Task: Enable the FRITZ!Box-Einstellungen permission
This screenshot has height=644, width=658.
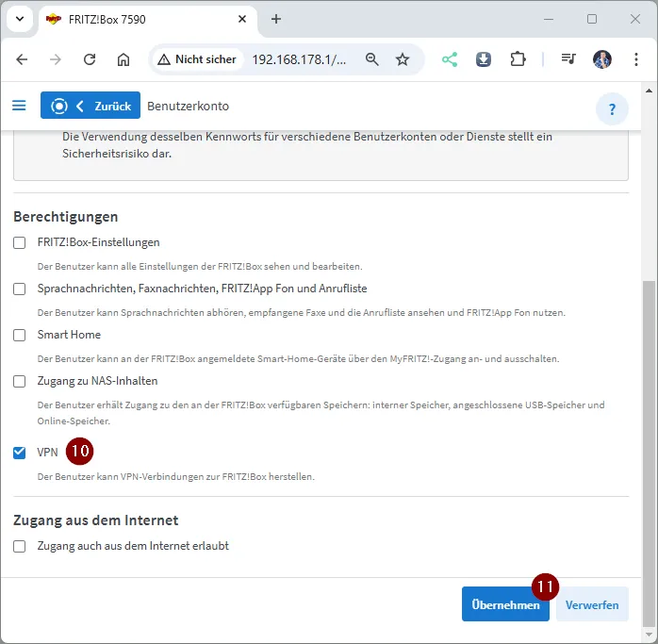Action: pyautogui.click(x=20, y=242)
